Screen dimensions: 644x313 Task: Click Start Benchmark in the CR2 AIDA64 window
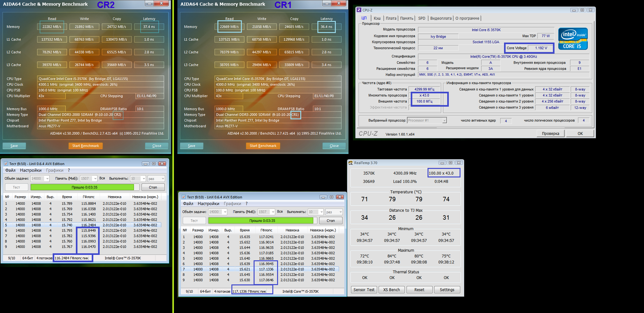coord(85,146)
